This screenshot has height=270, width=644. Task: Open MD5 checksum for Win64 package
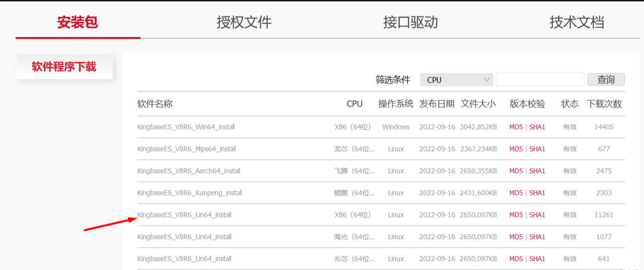(x=516, y=127)
